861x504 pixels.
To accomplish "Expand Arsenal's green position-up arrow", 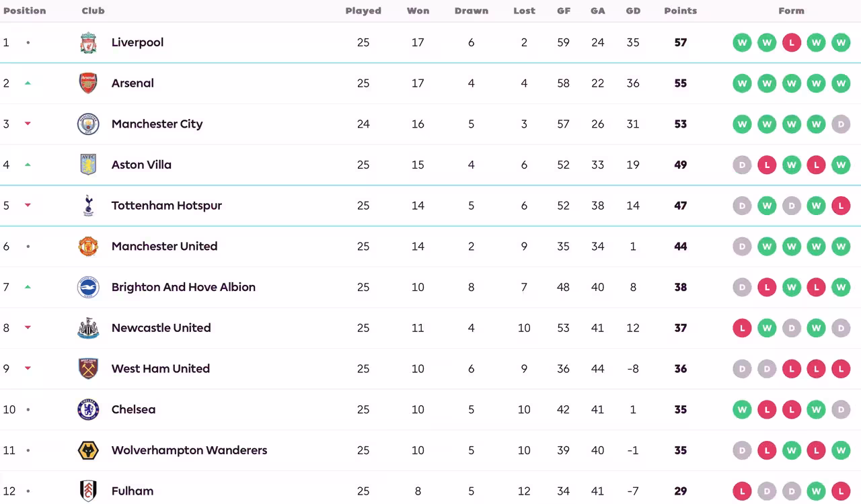I will click(28, 83).
